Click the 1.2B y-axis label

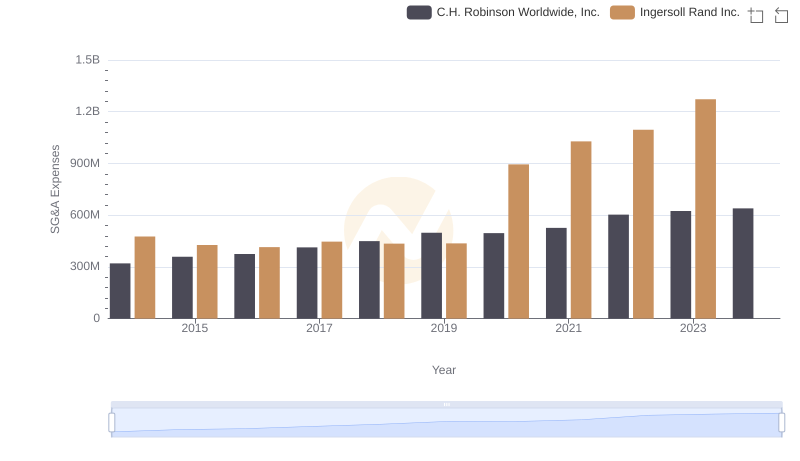point(87,111)
